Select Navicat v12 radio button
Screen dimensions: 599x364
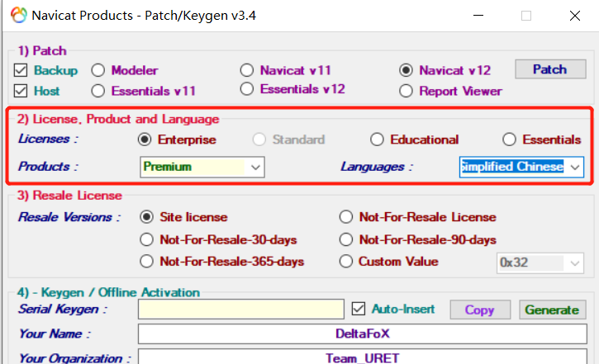coord(406,70)
